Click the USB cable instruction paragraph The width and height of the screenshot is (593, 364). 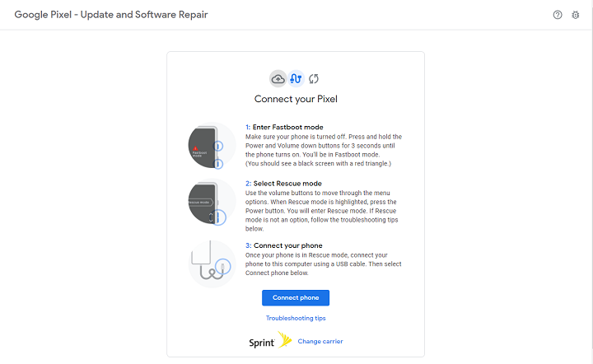323,264
